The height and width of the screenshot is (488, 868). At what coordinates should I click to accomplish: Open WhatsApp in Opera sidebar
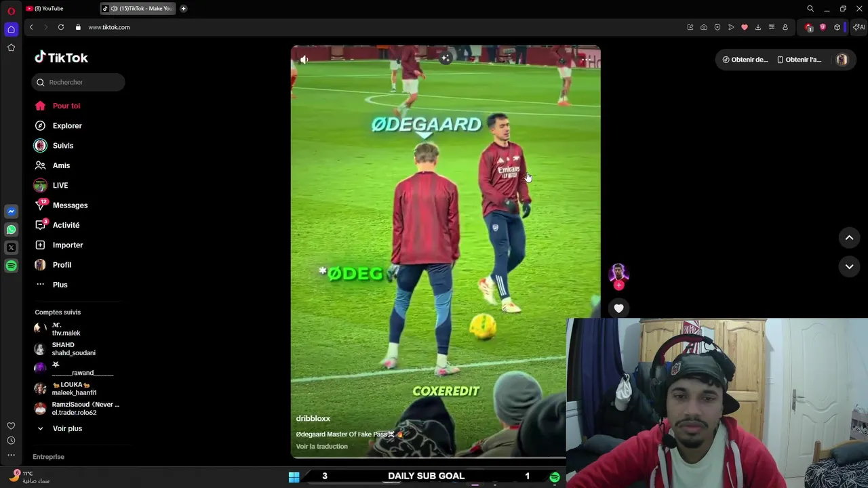pyautogui.click(x=11, y=230)
